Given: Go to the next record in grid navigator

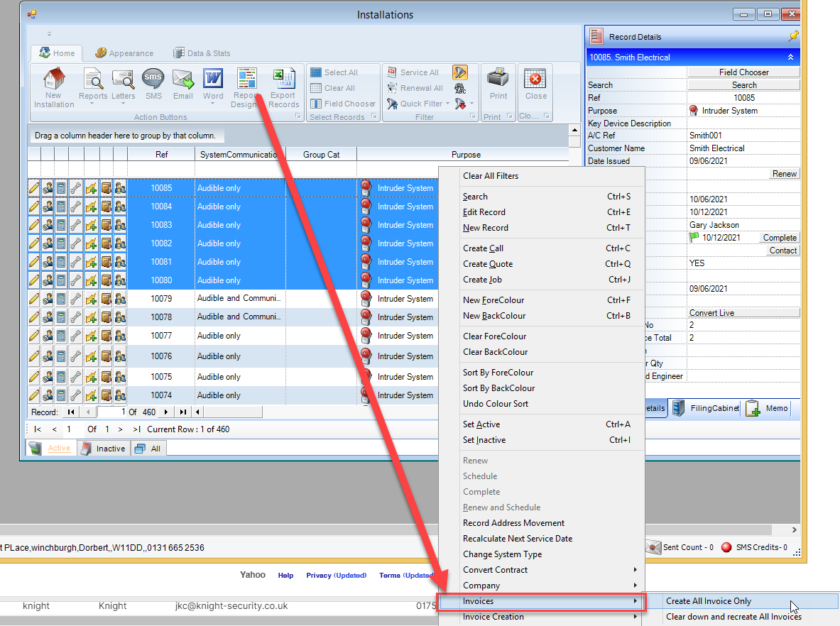Looking at the screenshot, I should click(x=166, y=412).
